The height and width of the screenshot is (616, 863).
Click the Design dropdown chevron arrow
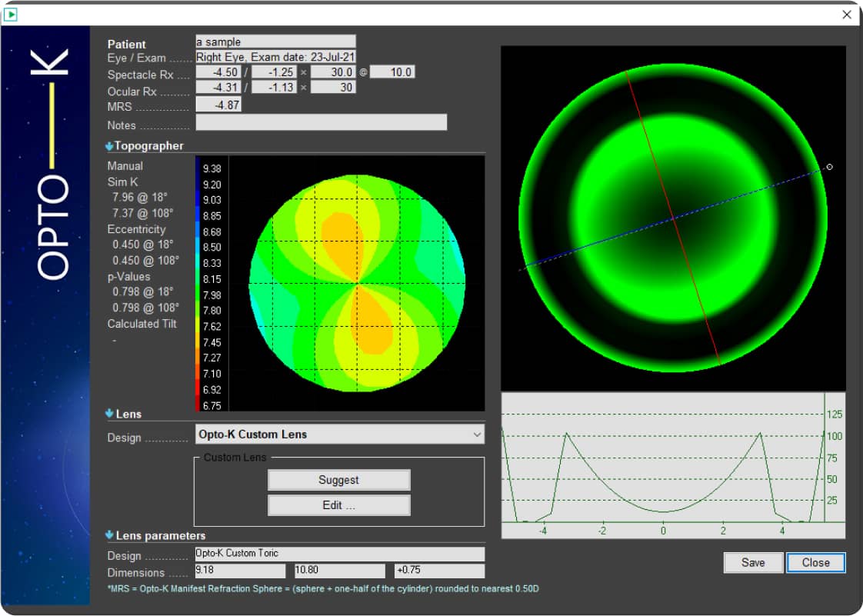pyautogui.click(x=477, y=434)
